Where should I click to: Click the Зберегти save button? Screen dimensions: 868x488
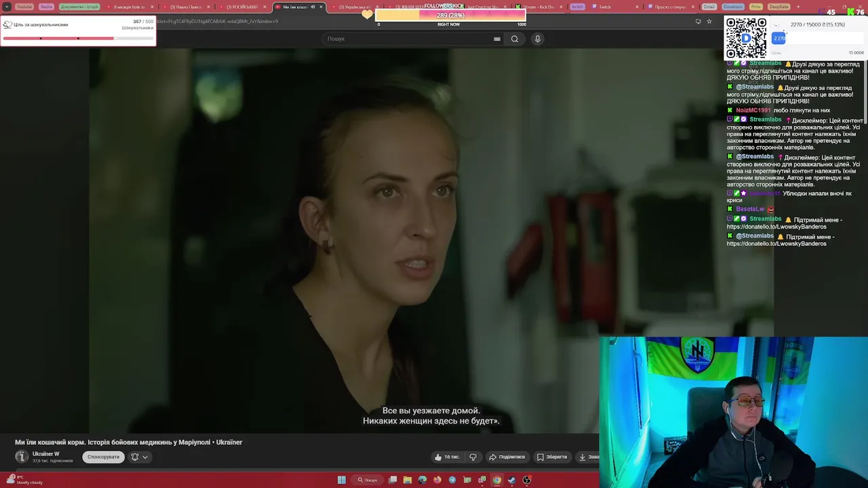click(552, 457)
